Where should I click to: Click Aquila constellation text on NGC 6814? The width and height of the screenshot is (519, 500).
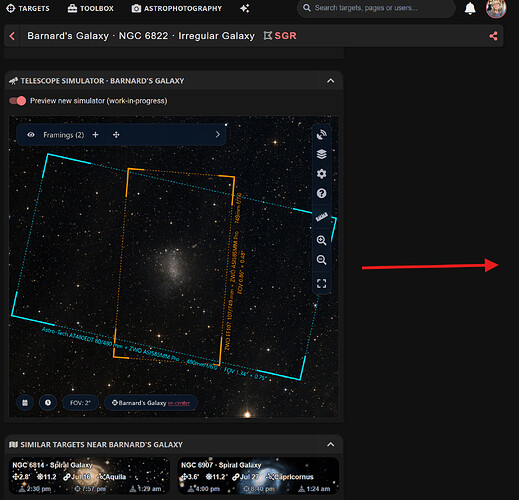click(115, 477)
